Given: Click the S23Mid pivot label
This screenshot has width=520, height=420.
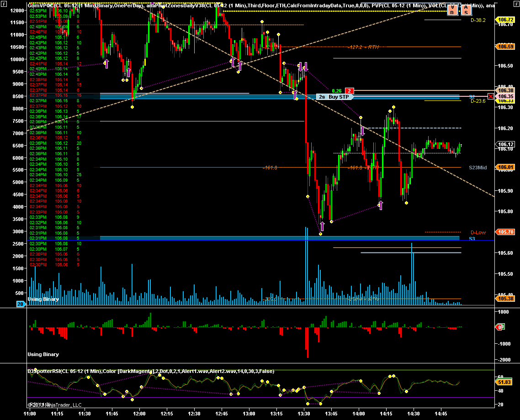Looking at the screenshot, I should point(478,168).
